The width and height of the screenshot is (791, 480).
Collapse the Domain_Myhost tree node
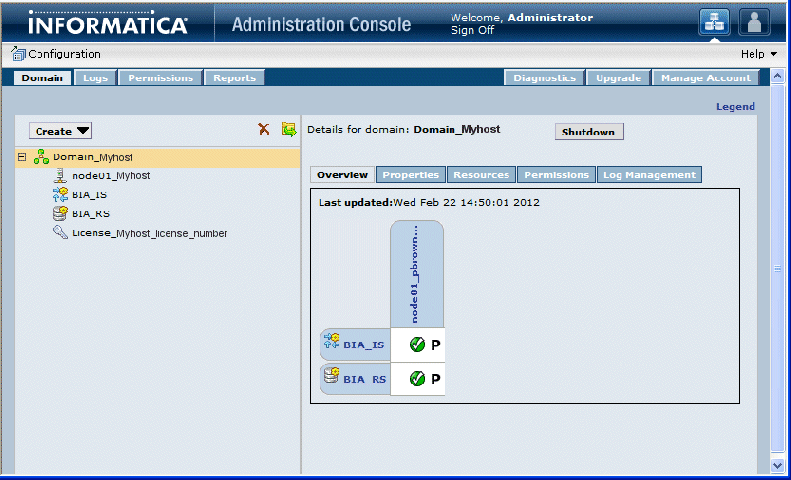tap(22, 157)
